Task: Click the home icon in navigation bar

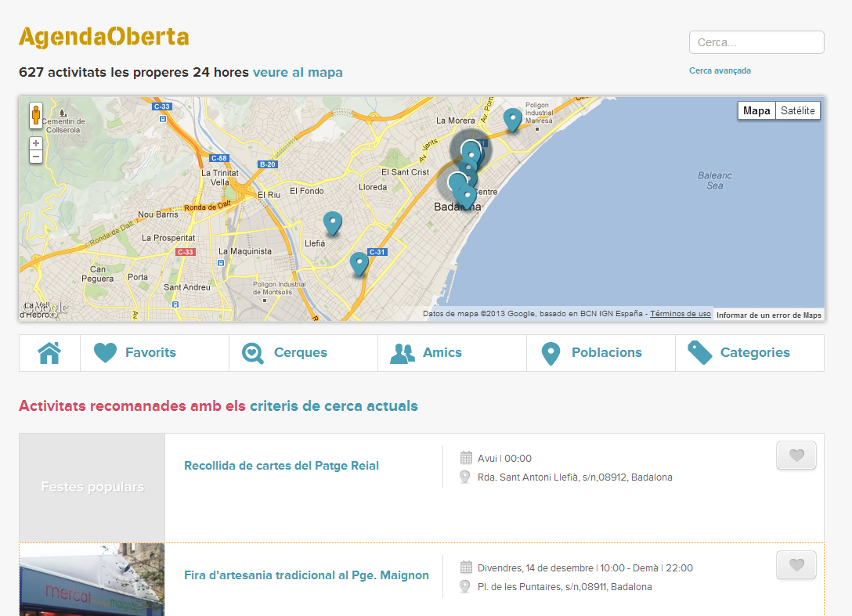Action: pos(49,353)
